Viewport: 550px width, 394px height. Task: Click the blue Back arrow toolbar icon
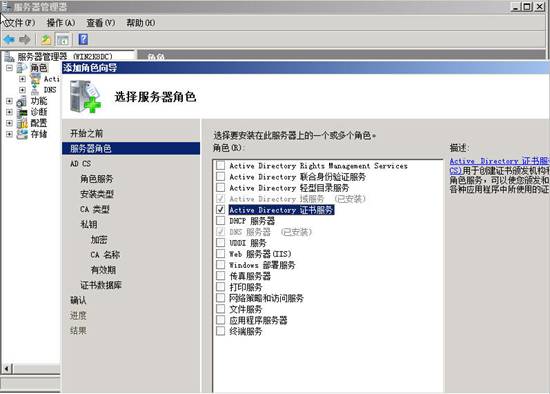tap(9, 40)
